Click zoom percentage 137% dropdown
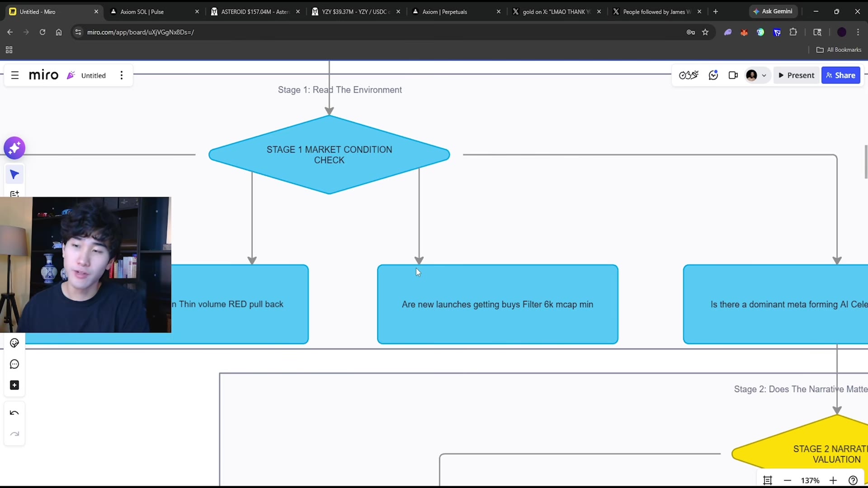 click(x=810, y=480)
